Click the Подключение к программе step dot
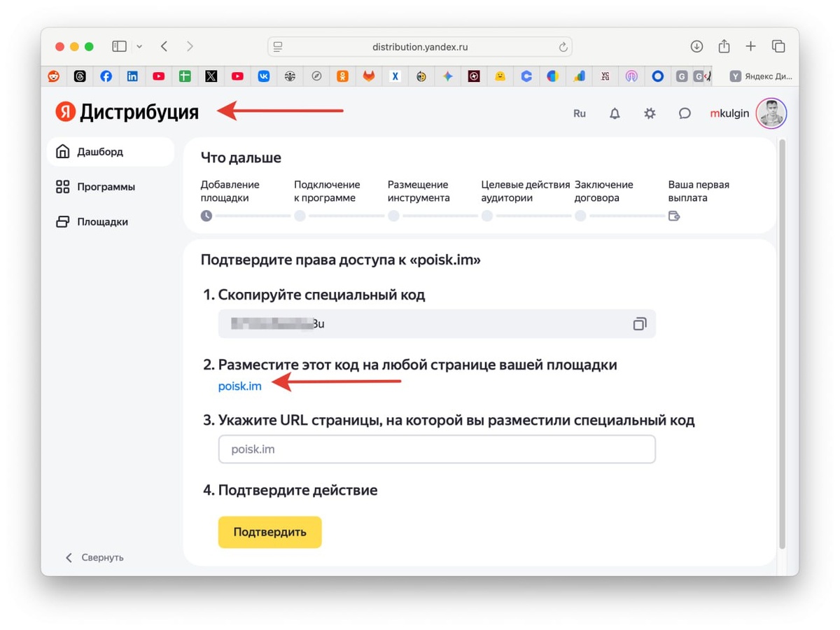 coord(300,216)
